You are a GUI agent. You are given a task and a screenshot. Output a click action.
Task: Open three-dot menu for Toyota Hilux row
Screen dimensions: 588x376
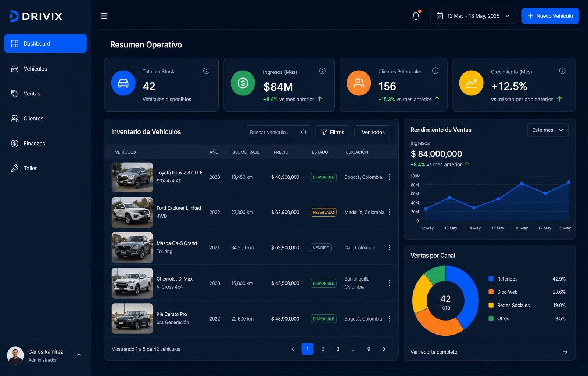click(x=390, y=177)
